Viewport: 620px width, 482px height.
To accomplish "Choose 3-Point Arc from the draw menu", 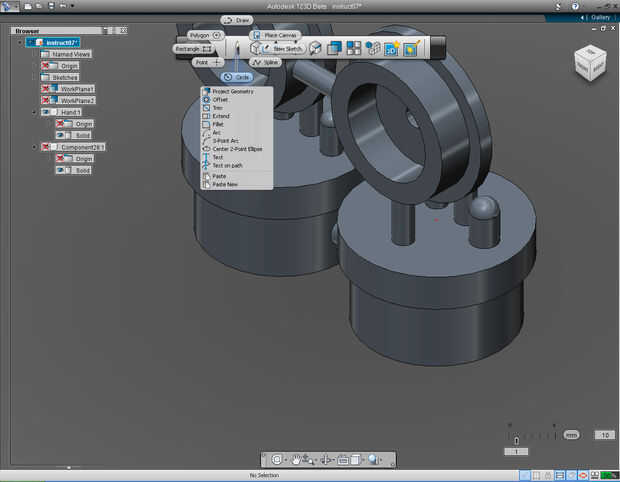I will pos(236,141).
